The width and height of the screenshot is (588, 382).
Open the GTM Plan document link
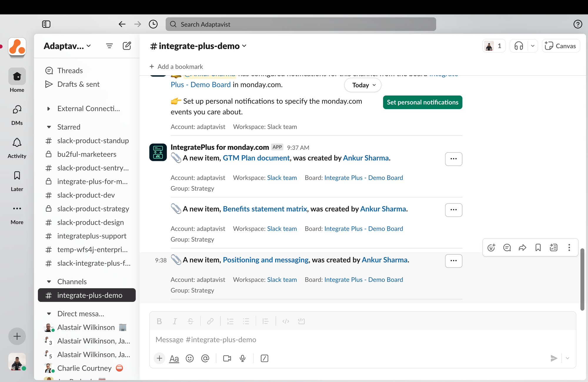coord(256,158)
